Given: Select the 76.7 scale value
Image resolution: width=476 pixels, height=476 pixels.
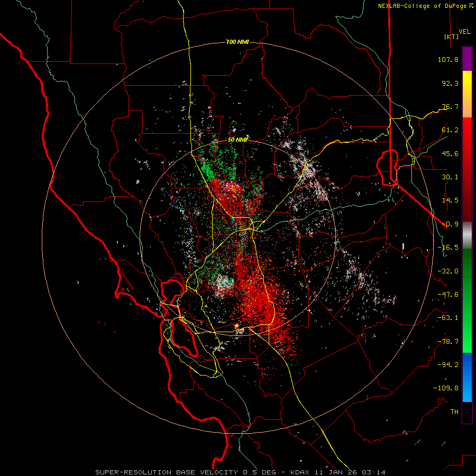Looking at the screenshot, I should [450, 106].
